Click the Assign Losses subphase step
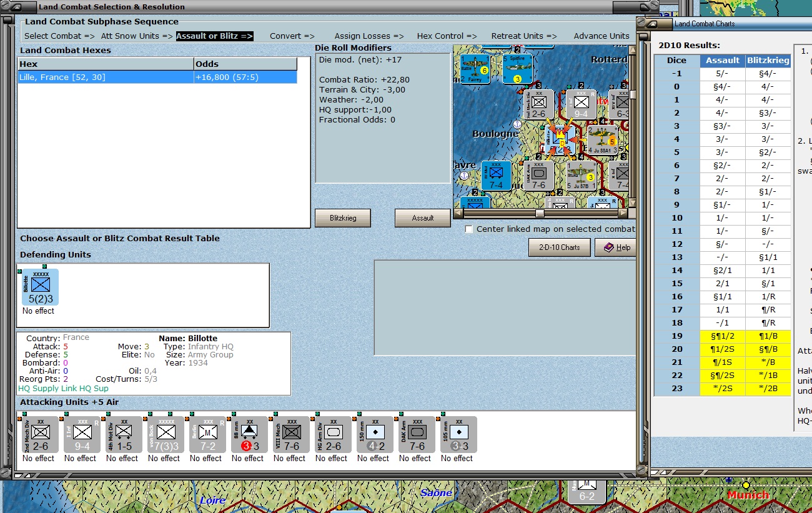812x513 pixels. click(369, 36)
